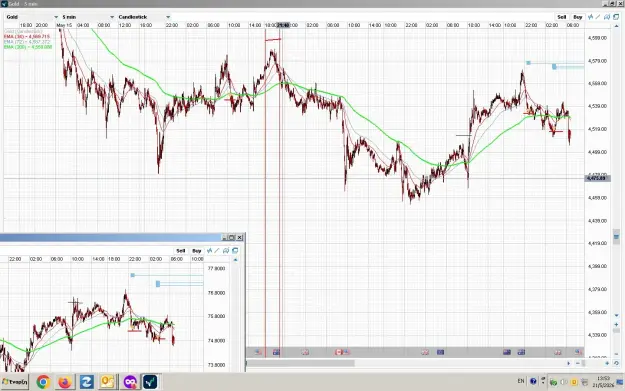Click EMA (200) indicator label
Image resolution: width=625 pixels, height=391 pixels.
(x=28, y=47)
